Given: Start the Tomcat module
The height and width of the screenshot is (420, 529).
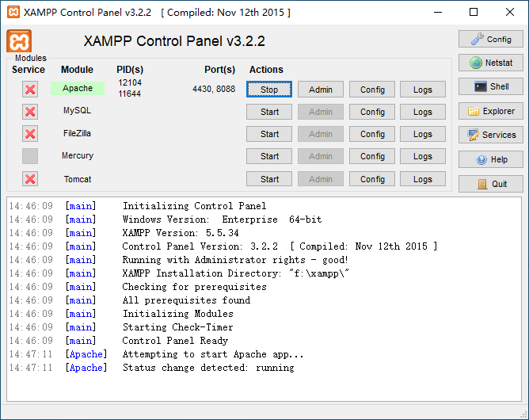Looking at the screenshot, I should [269, 179].
